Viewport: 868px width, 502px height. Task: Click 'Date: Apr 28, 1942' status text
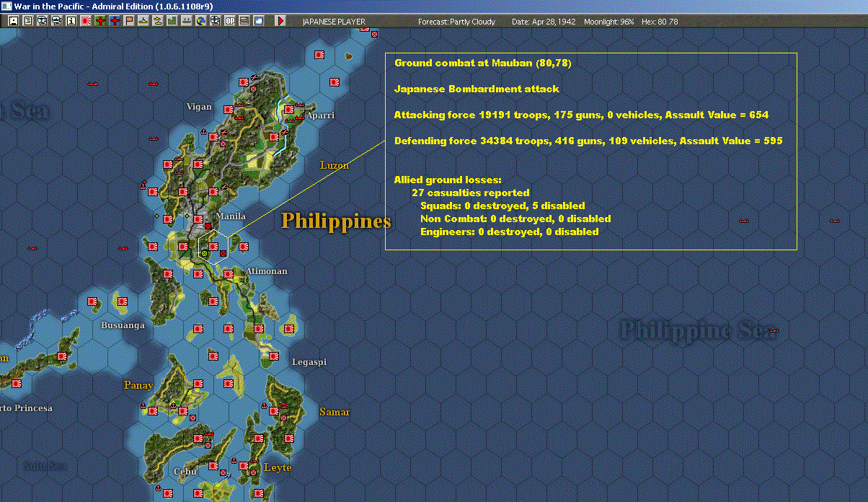[544, 22]
